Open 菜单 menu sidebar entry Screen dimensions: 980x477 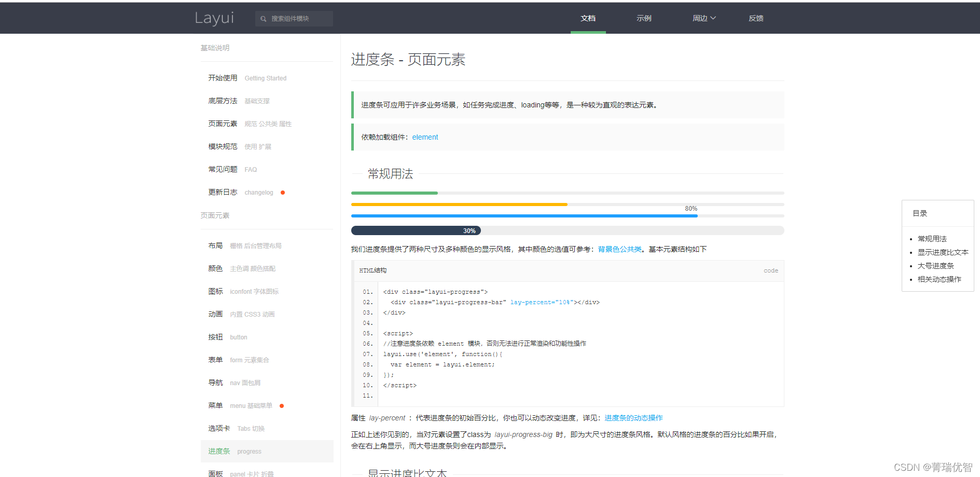tap(267, 405)
